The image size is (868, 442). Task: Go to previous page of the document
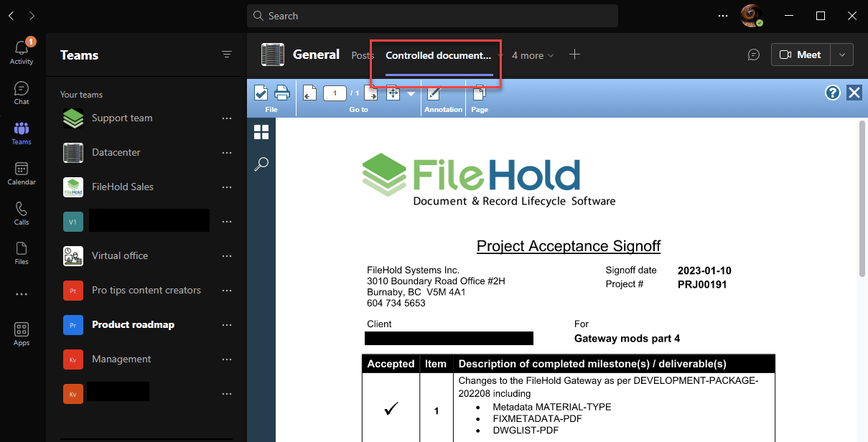(x=309, y=93)
